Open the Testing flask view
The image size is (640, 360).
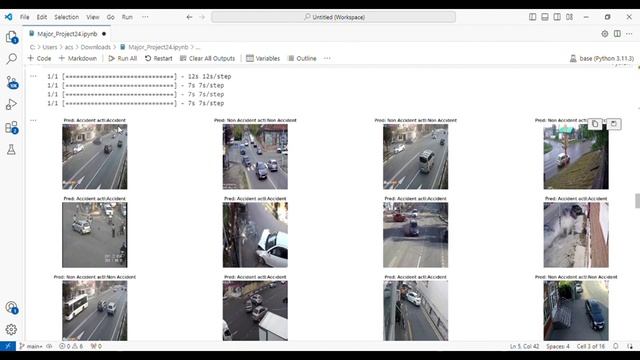[11, 149]
